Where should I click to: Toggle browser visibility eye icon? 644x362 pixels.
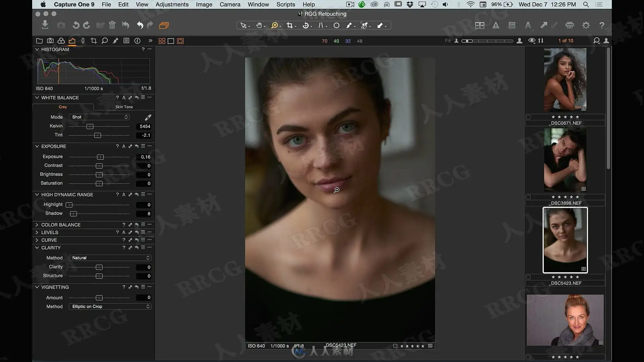click(532, 41)
